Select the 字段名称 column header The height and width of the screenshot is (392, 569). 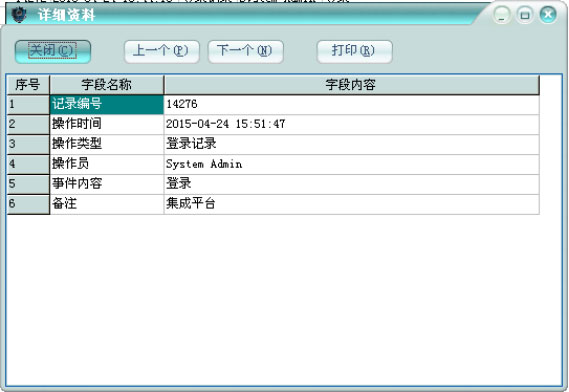[107, 85]
